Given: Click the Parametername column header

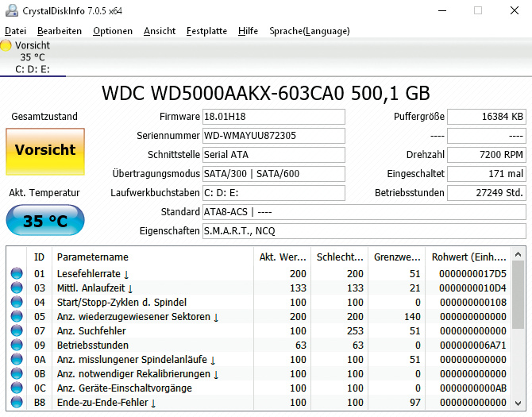Looking at the screenshot, I should coord(152,257).
